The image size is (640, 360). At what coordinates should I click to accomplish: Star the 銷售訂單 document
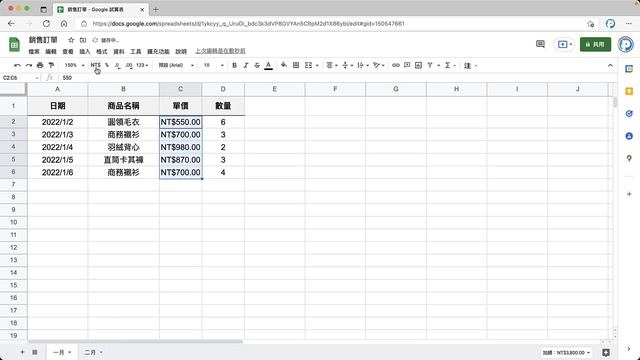click(x=71, y=40)
